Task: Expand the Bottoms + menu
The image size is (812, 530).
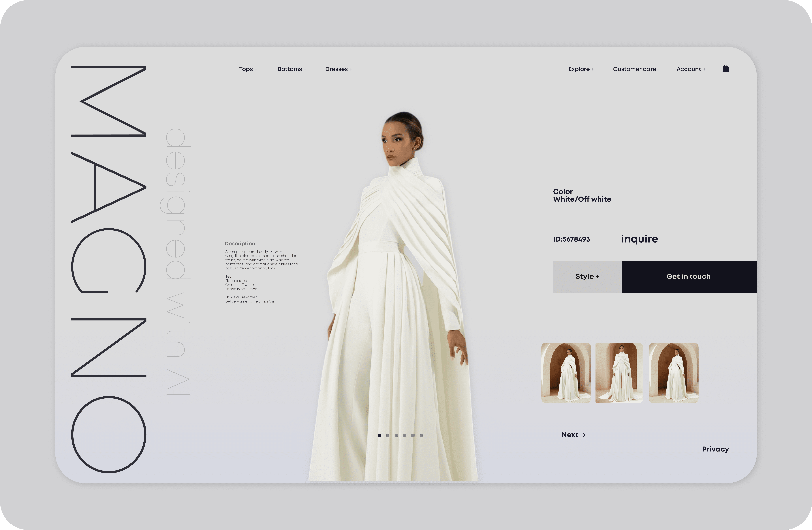Action: click(292, 69)
